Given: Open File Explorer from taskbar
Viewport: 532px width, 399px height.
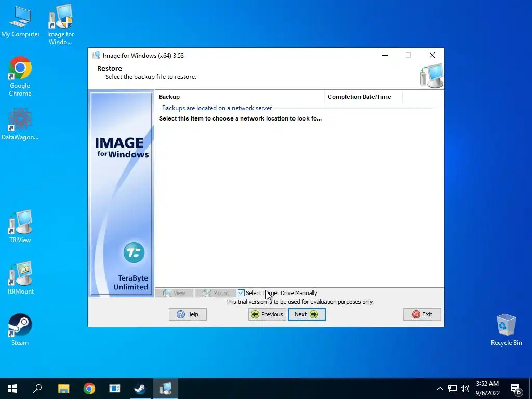Looking at the screenshot, I should pyautogui.click(x=63, y=389).
